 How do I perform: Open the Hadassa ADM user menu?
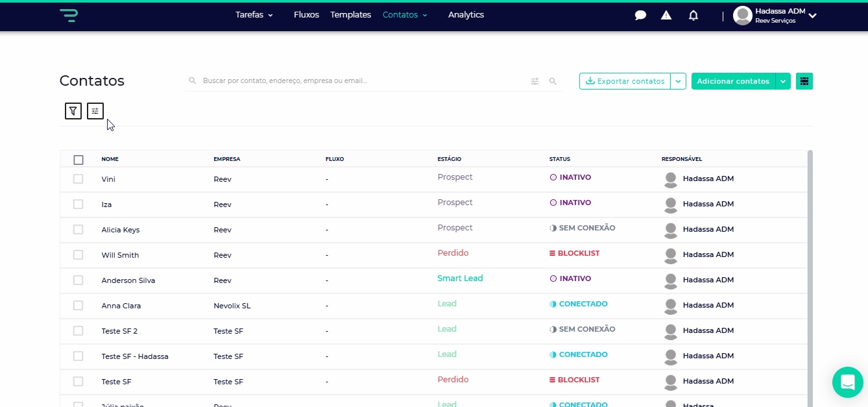775,16
